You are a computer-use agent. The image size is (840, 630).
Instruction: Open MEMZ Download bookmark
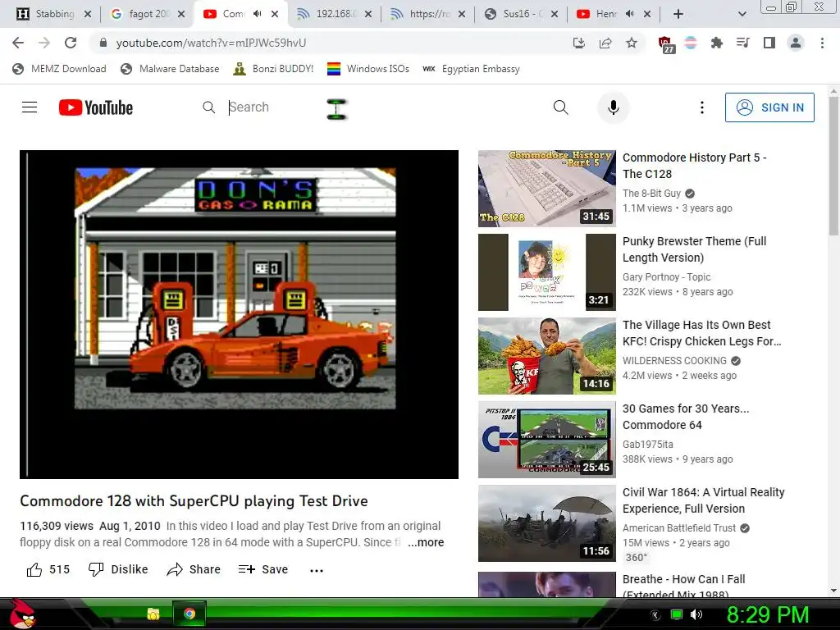point(59,69)
